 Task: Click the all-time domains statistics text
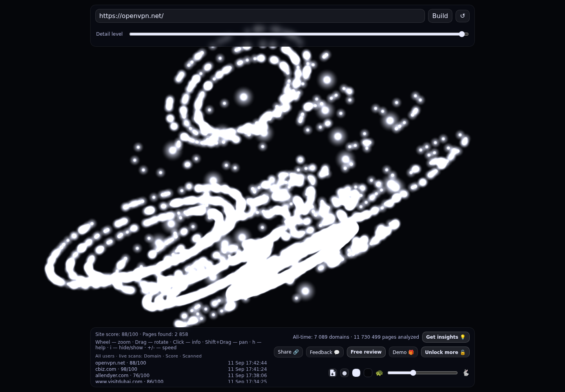click(x=356, y=337)
